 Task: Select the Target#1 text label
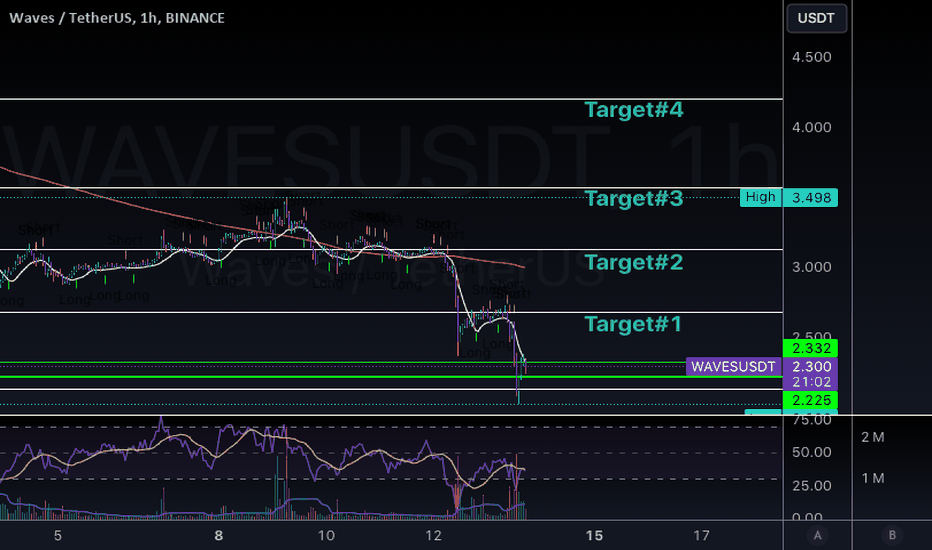[x=633, y=324]
